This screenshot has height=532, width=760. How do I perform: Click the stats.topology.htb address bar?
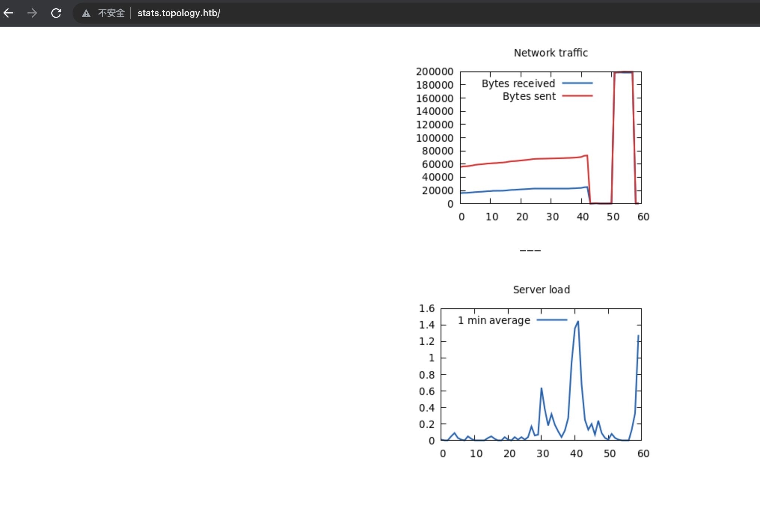[179, 13]
